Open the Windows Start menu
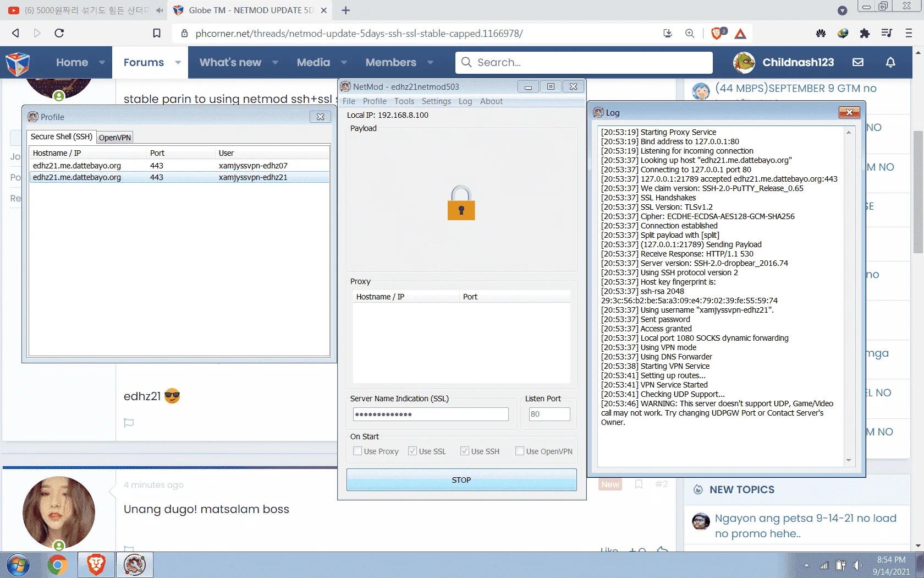924x578 pixels. pos(18,565)
